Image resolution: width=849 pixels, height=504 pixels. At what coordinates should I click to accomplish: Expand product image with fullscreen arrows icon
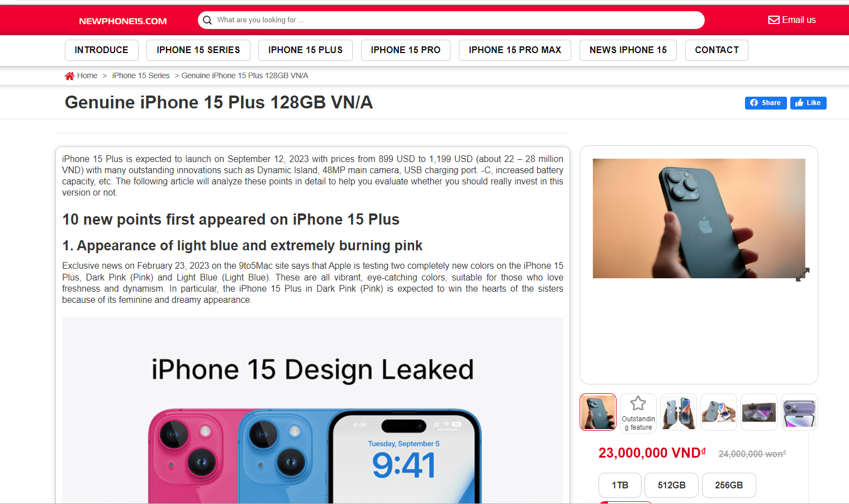pos(803,274)
